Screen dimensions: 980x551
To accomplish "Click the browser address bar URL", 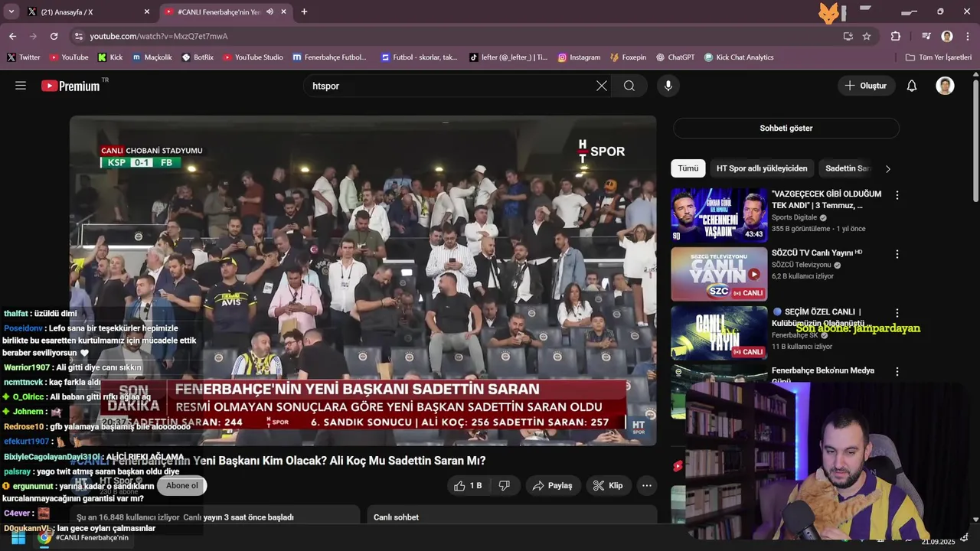I will 158,36.
